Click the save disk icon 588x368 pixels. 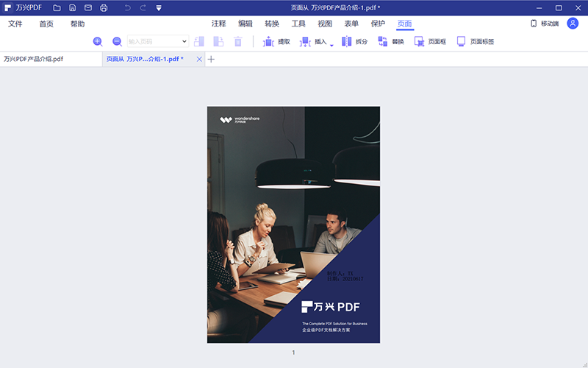click(72, 8)
